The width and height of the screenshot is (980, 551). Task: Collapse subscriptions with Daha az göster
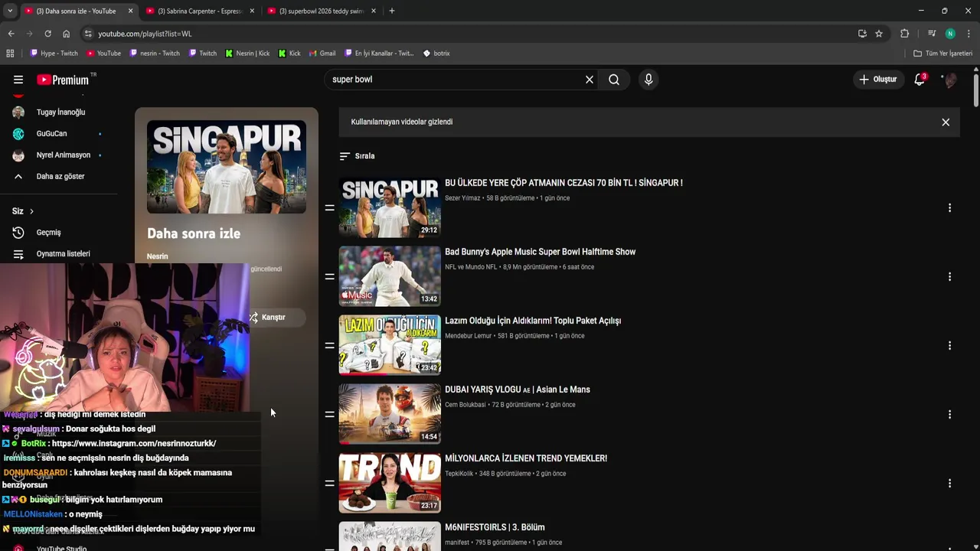60,176
